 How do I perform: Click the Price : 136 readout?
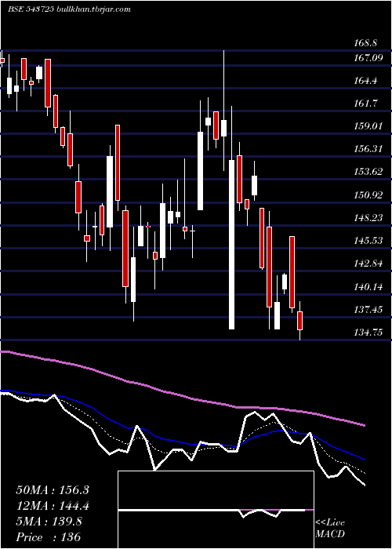pos(49,537)
